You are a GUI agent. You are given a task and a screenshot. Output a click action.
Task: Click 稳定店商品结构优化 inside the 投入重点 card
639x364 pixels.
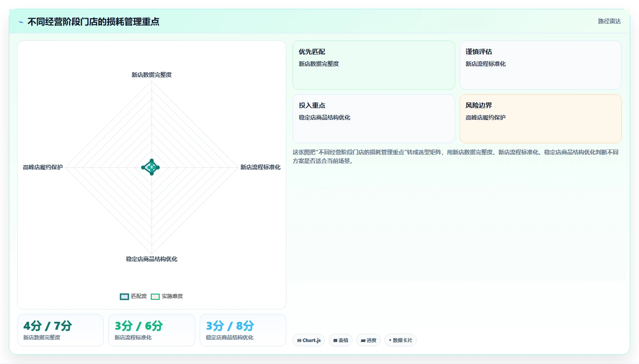click(x=325, y=117)
